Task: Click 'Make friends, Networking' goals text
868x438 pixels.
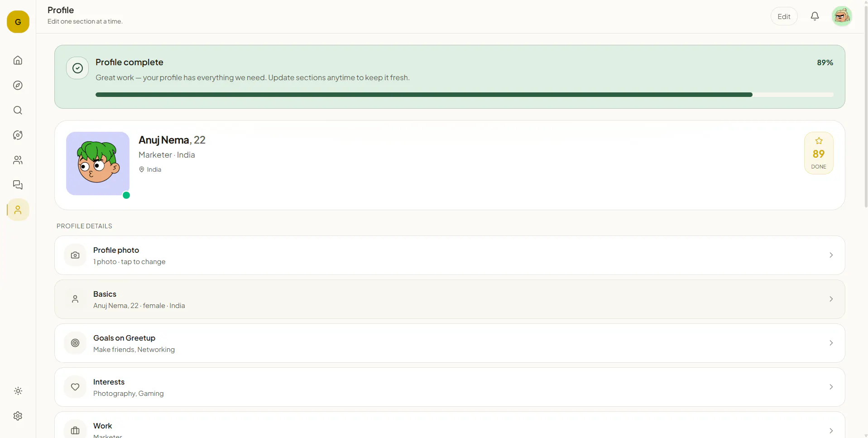Action: [134, 350]
